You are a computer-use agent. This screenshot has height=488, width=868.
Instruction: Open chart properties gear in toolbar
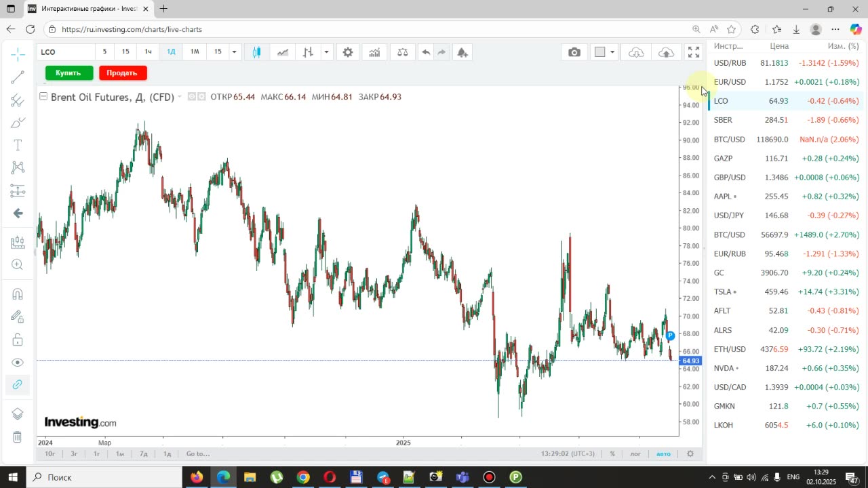click(348, 52)
